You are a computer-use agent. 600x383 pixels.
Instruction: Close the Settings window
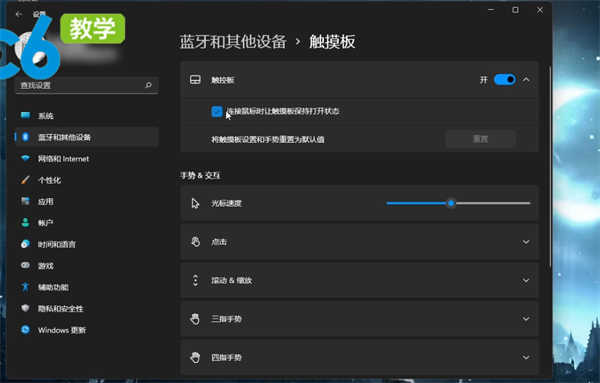pyautogui.click(x=540, y=10)
